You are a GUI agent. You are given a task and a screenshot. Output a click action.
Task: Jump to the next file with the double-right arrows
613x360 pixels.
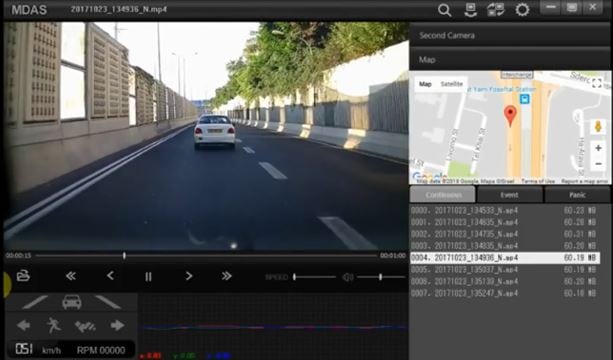pos(227,276)
